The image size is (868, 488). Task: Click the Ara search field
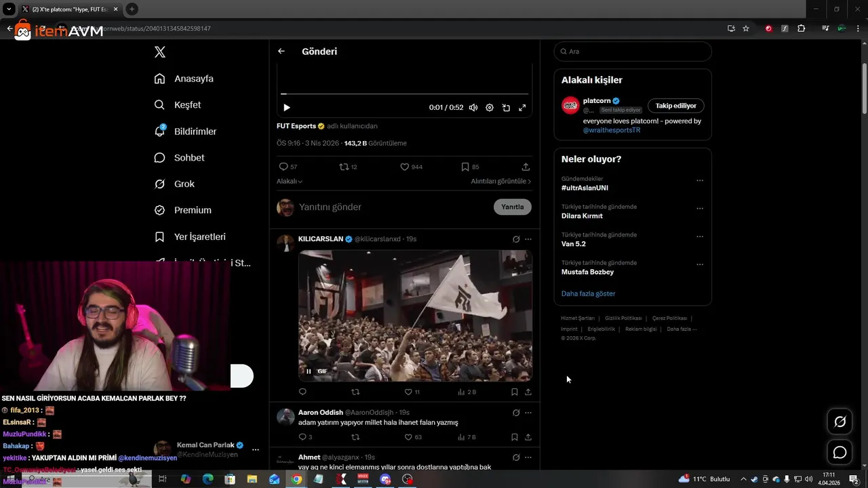[x=633, y=52]
